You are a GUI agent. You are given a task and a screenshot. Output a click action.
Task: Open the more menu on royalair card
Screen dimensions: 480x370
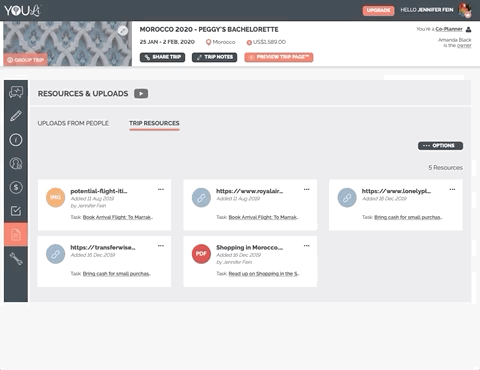[307, 189]
